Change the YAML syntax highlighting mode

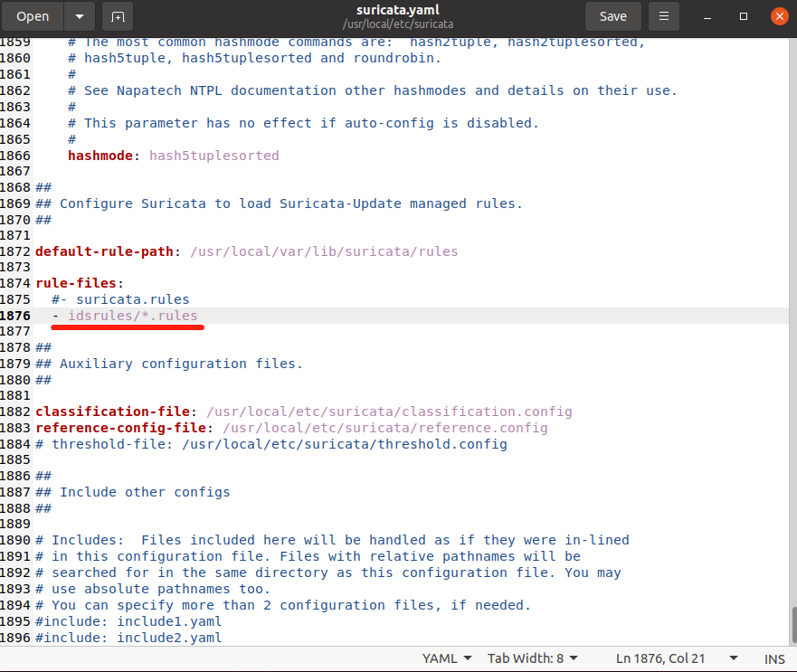[x=447, y=658]
